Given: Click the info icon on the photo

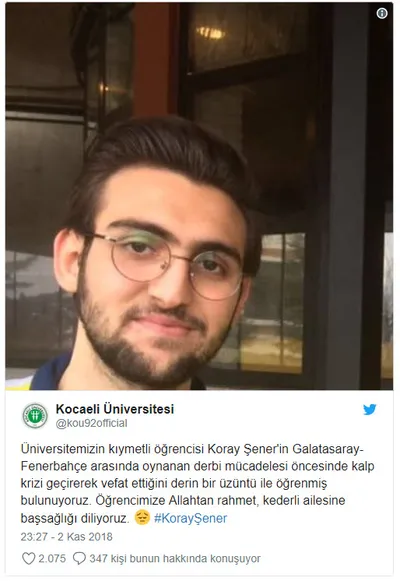Looking at the screenshot, I should coord(382,13).
